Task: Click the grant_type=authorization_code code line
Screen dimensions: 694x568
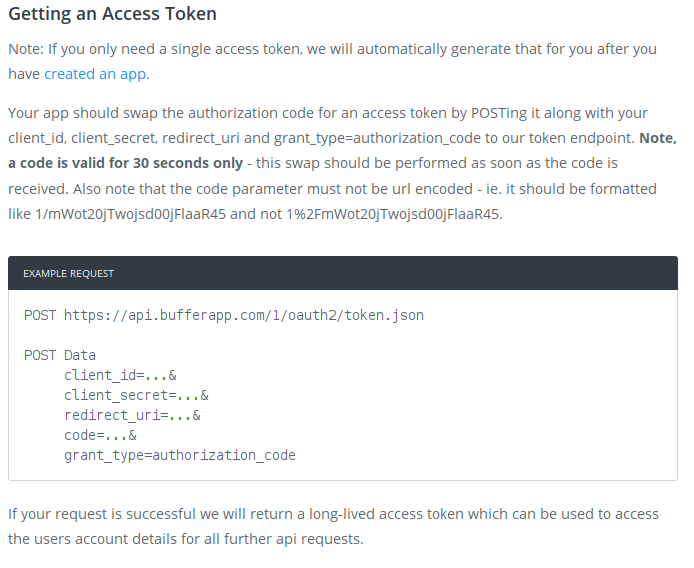Action: pos(180,455)
